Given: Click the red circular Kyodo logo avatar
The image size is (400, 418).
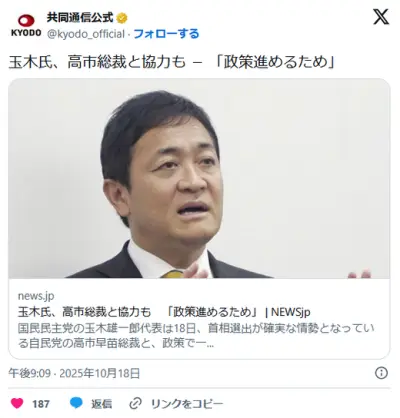Looking at the screenshot, I should [26, 21].
